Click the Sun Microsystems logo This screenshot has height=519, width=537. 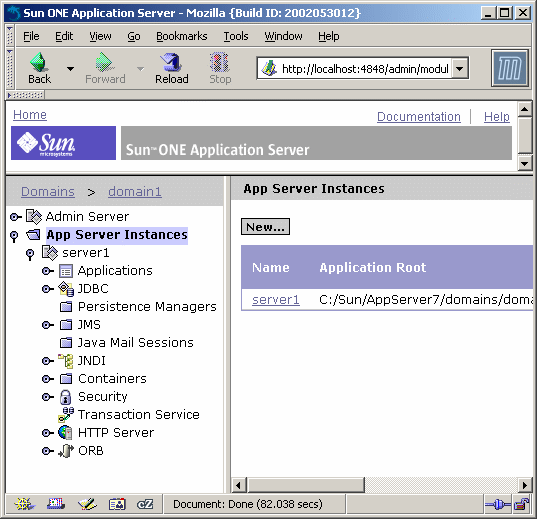63,143
